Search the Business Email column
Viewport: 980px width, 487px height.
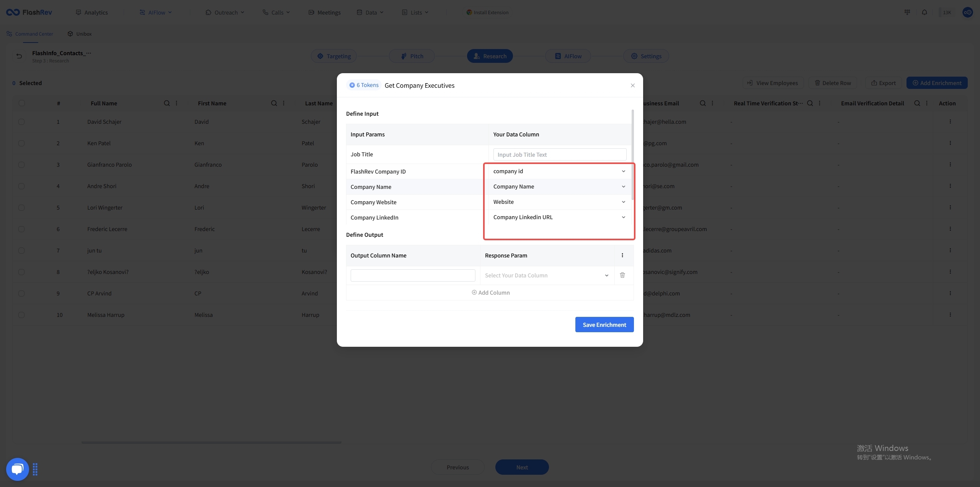[703, 103]
